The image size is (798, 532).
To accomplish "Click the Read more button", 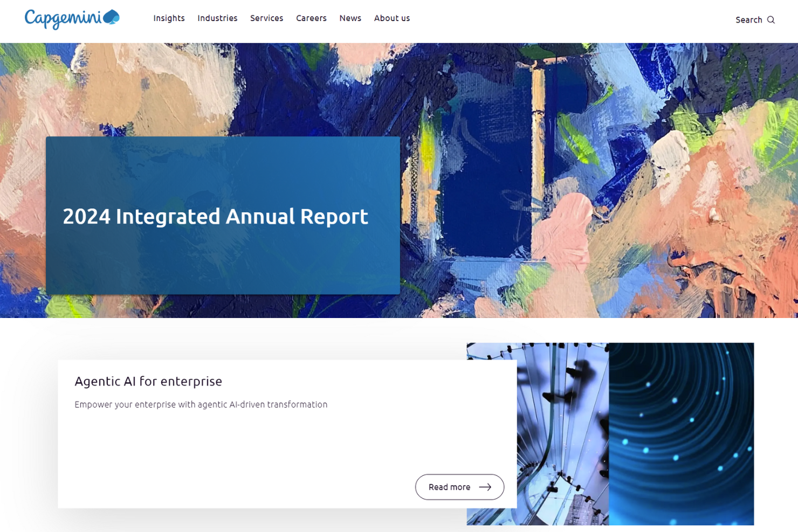I will click(x=459, y=487).
